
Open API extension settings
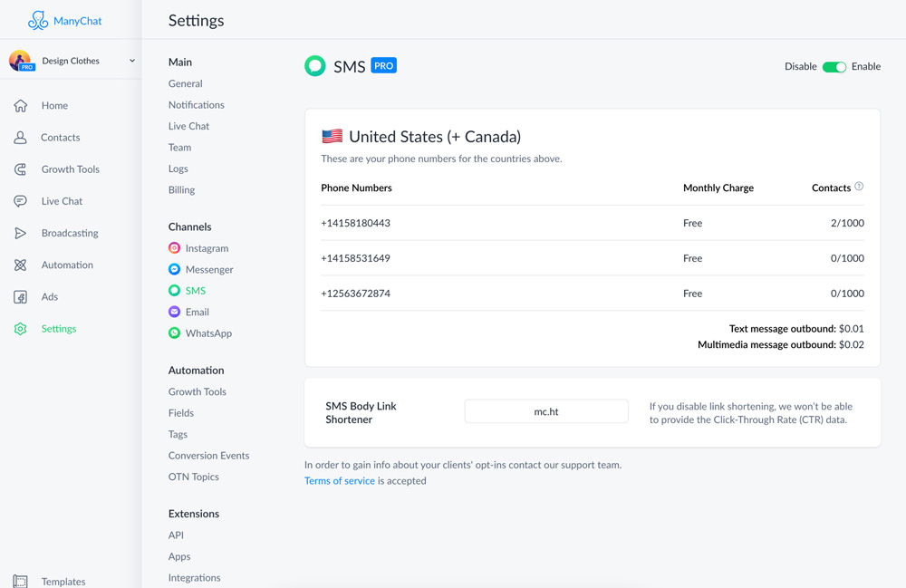coord(177,535)
